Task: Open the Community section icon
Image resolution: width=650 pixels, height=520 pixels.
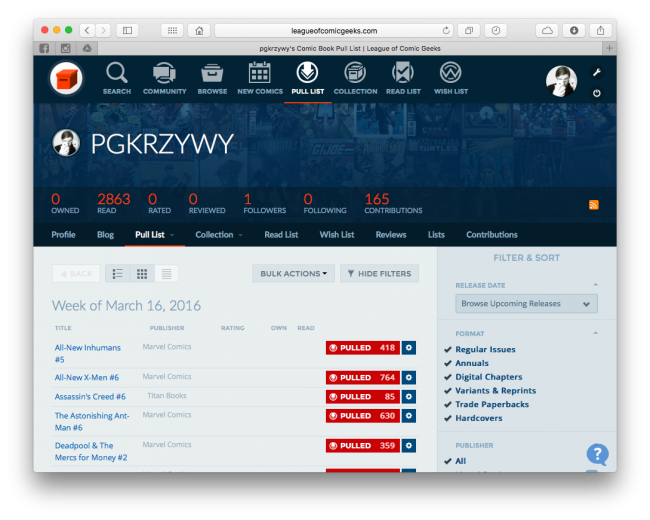Action: click(x=165, y=73)
